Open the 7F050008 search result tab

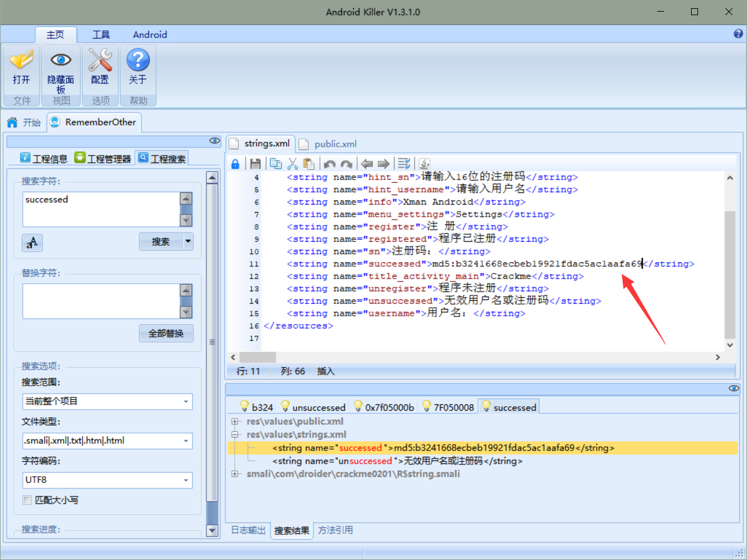tap(448, 407)
